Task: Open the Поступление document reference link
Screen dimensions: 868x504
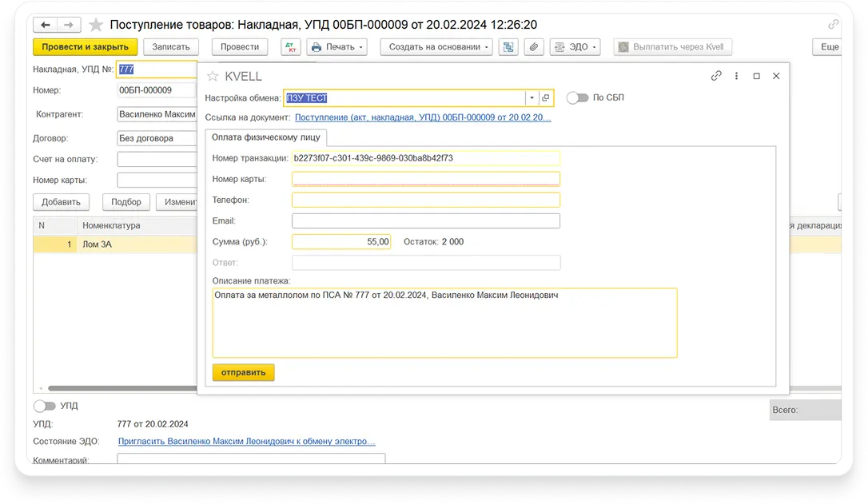Action: click(x=423, y=117)
